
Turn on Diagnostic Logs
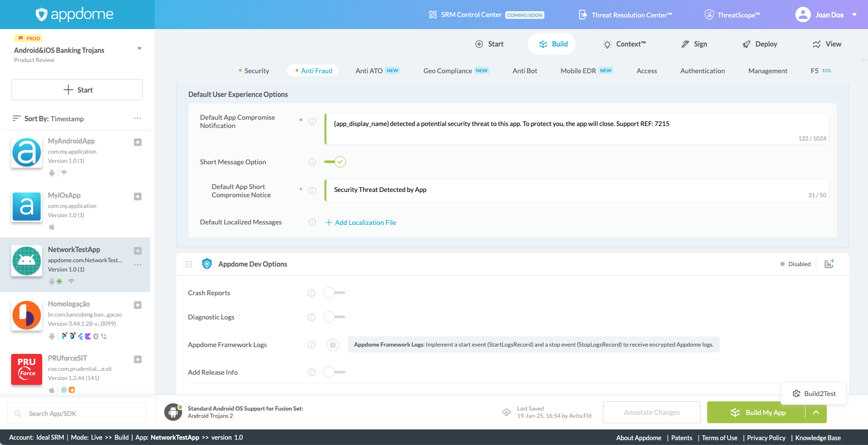(334, 317)
